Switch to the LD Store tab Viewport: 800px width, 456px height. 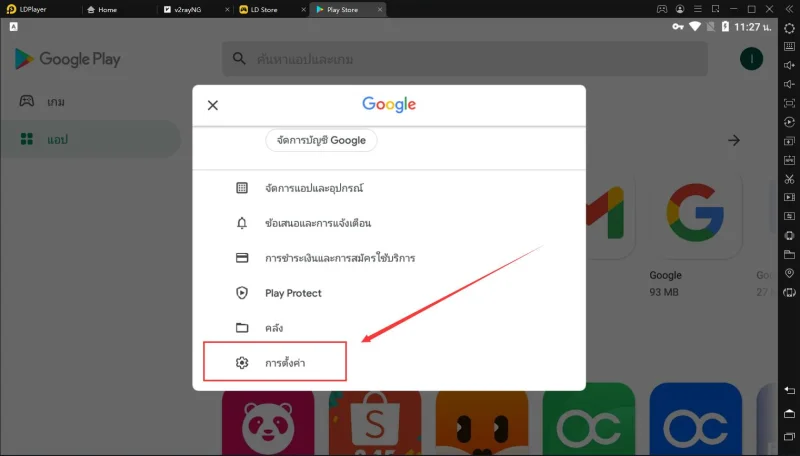click(264, 9)
